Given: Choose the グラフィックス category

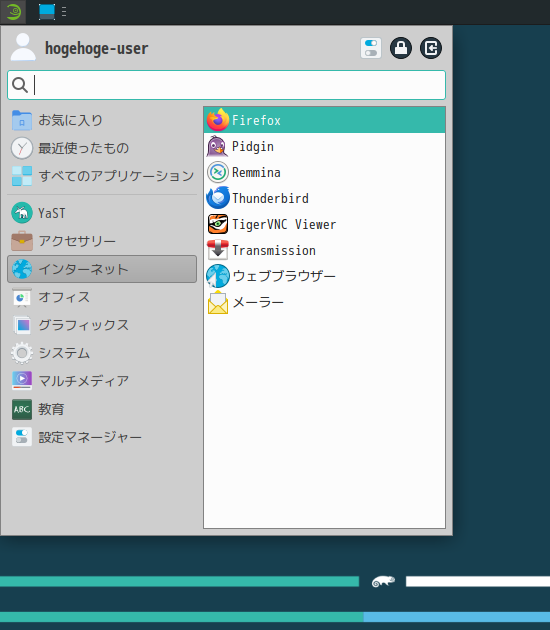Looking at the screenshot, I should tap(102, 325).
